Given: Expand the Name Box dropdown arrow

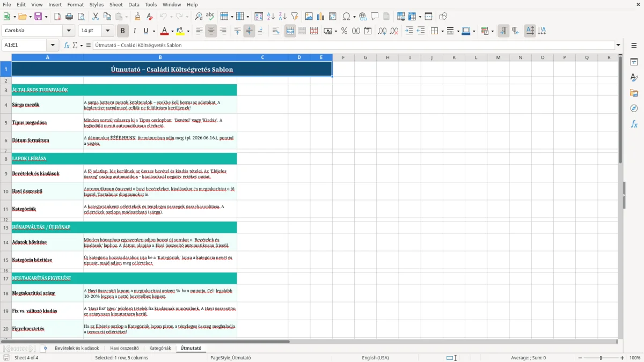Looking at the screenshot, I should [x=53, y=45].
